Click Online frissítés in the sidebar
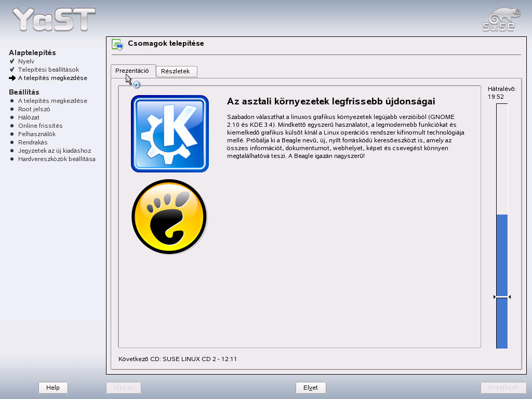Image resolution: width=532 pixels, height=399 pixels. (x=41, y=126)
